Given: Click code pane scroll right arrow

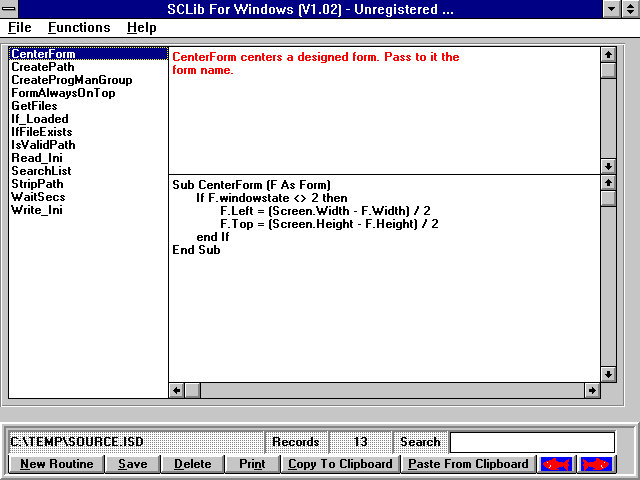Looking at the screenshot, I should (x=592, y=390).
